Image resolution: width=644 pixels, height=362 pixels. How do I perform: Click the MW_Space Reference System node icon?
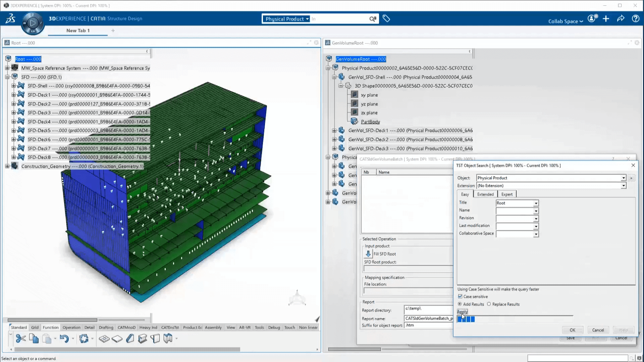[x=15, y=68]
